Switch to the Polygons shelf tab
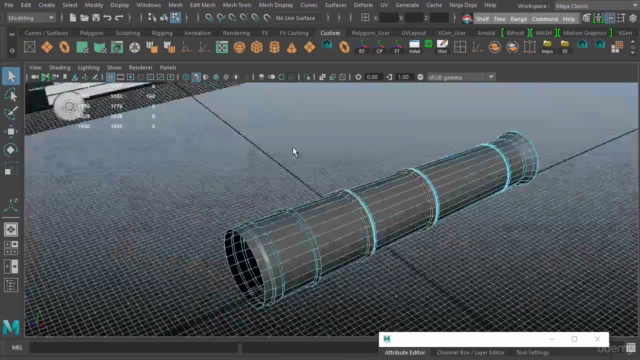 [91, 33]
